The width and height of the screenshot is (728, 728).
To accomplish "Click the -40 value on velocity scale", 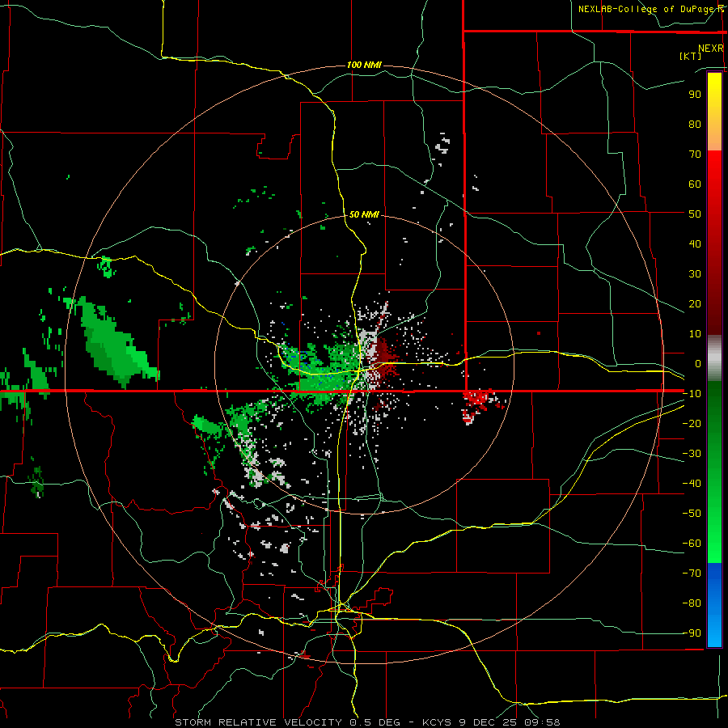I will point(692,484).
